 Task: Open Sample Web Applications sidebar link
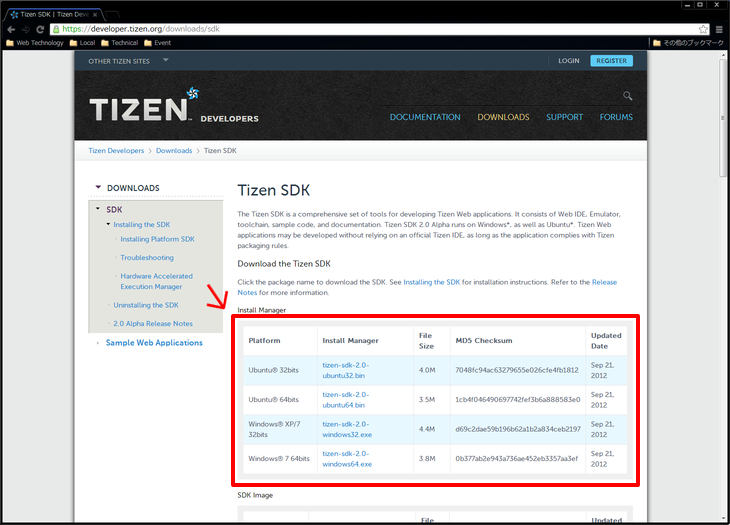tap(154, 343)
